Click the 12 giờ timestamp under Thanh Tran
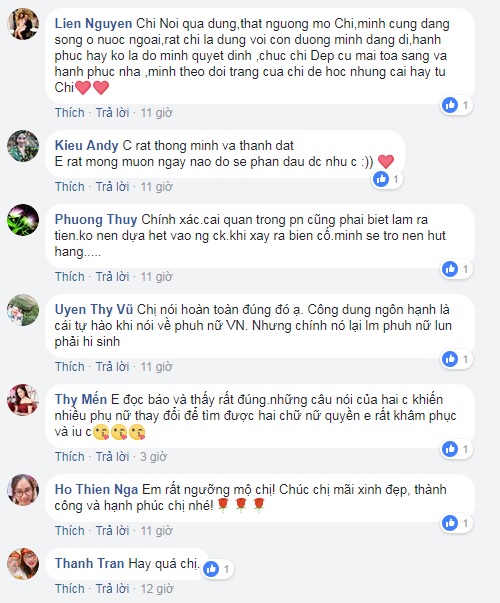This screenshot has width=500, height=603. tap(157, 588)
